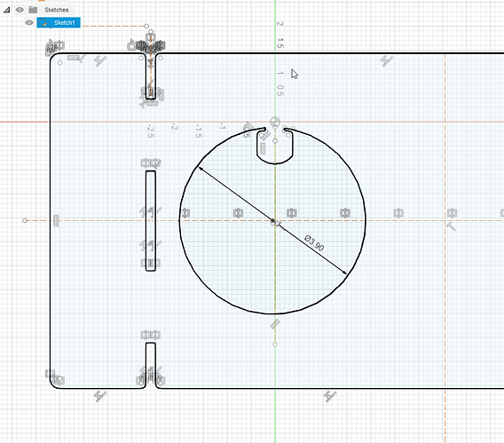Select the circle center point

tap(273, 221)
